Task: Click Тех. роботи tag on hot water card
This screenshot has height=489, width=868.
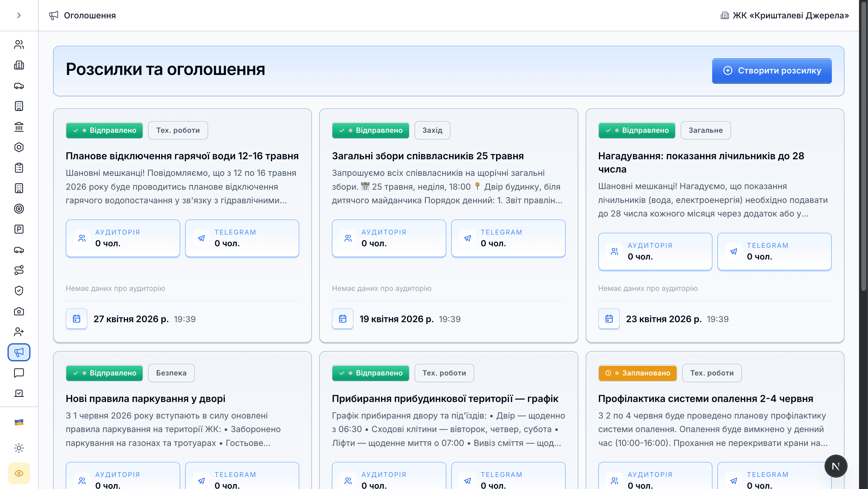Action: [x=178, y=130]
